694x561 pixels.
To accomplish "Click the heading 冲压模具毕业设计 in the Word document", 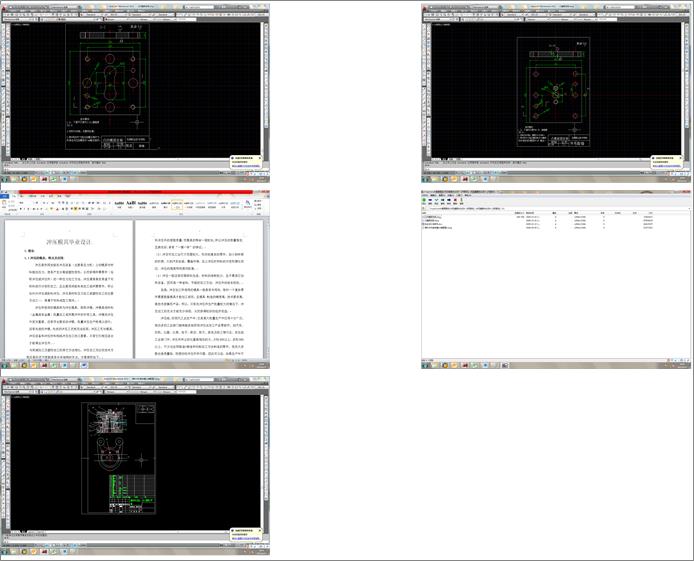I will [x=69, y=242].
